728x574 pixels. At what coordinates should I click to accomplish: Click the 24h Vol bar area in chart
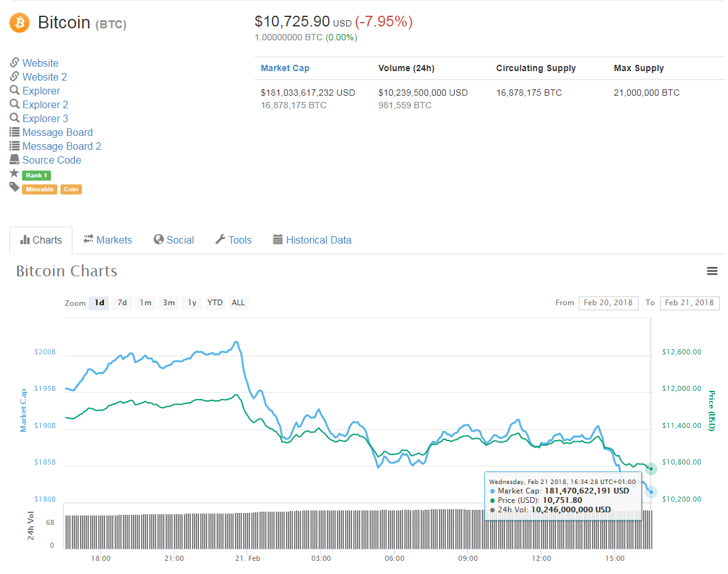point(358,529)
